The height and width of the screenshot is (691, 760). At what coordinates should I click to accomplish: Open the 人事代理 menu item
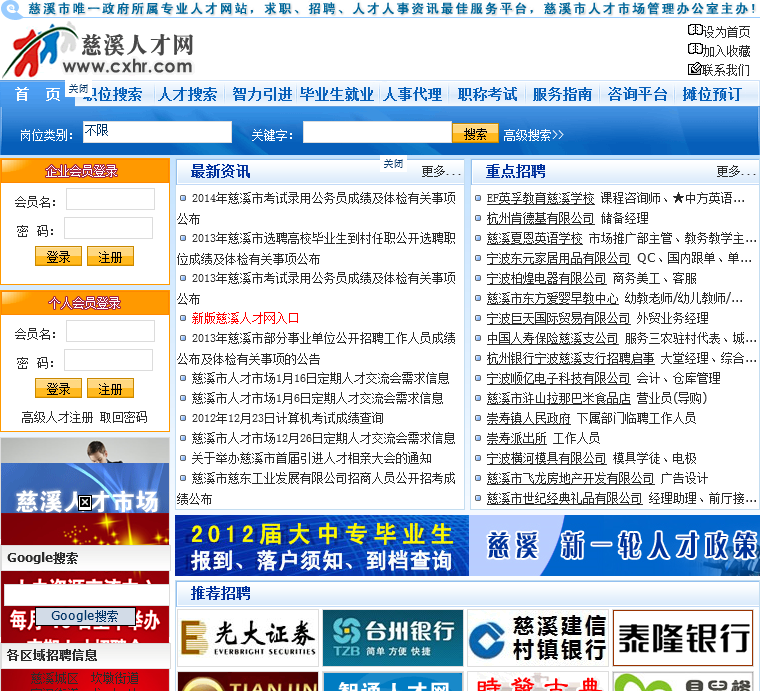pyautogui.click(x=412, y=94)
